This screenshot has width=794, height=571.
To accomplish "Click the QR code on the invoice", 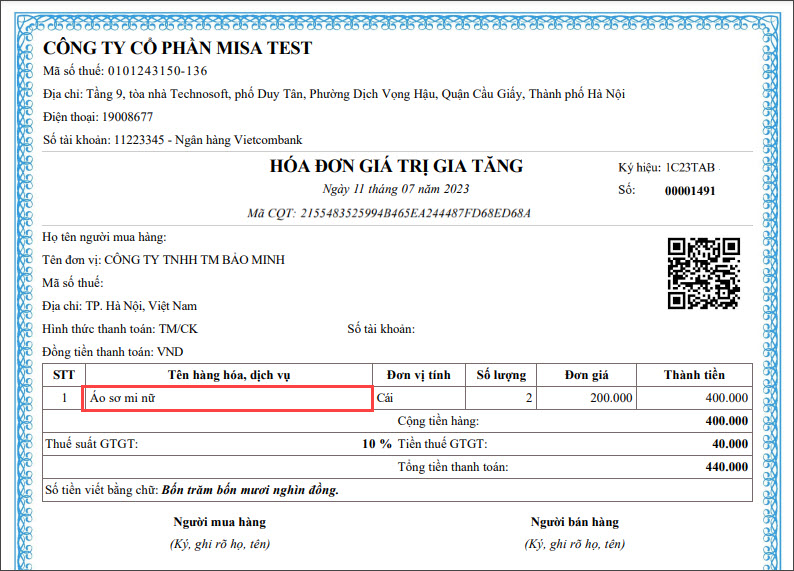I will [703, 273].
